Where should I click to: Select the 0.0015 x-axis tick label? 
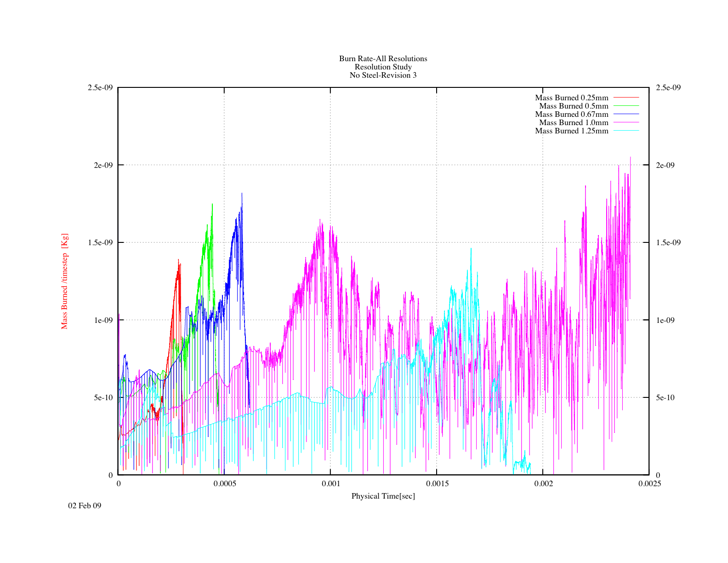coord(436,483)
